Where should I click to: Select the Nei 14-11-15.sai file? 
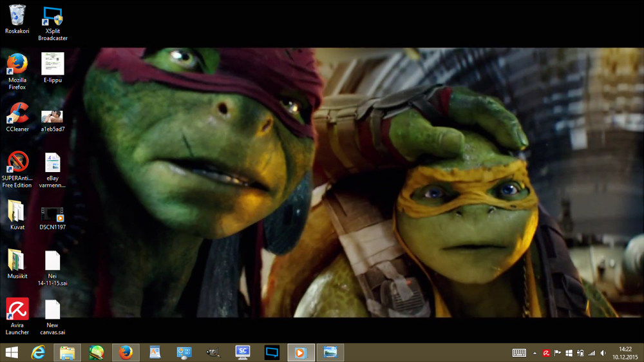tap(53, 269)
